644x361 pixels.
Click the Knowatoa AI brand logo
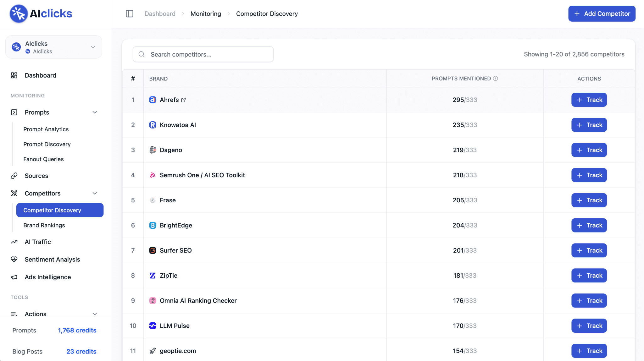point(153,125)
